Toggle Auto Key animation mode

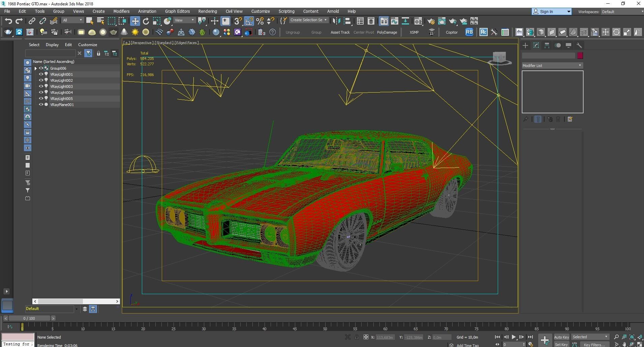pos(562,337)
